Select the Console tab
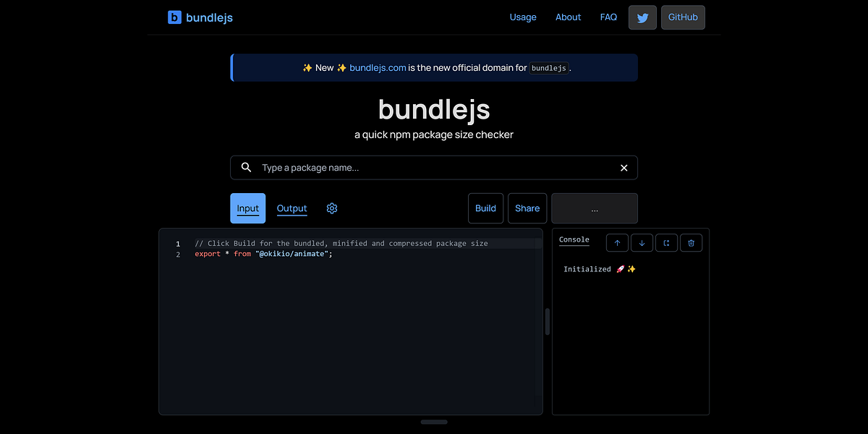 coord(574,239)
